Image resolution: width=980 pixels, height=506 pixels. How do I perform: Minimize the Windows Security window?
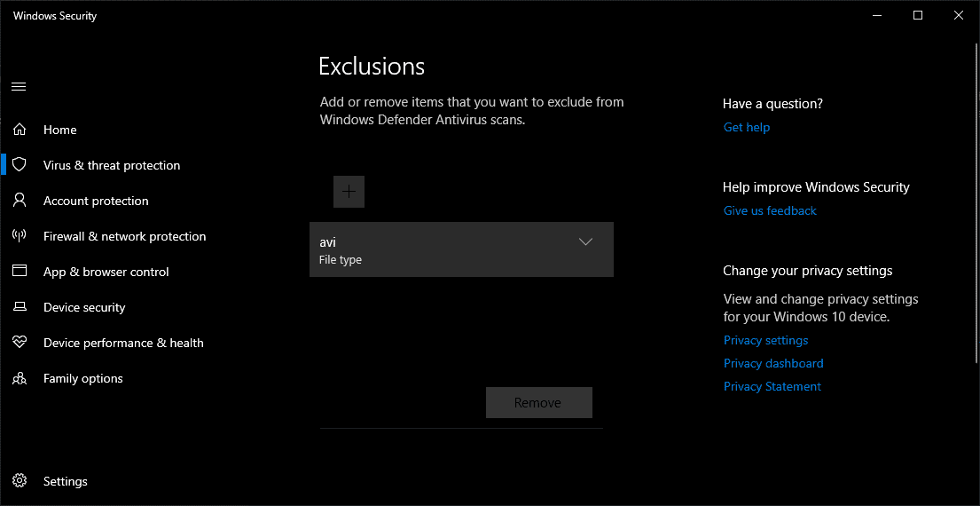[877, 16]
